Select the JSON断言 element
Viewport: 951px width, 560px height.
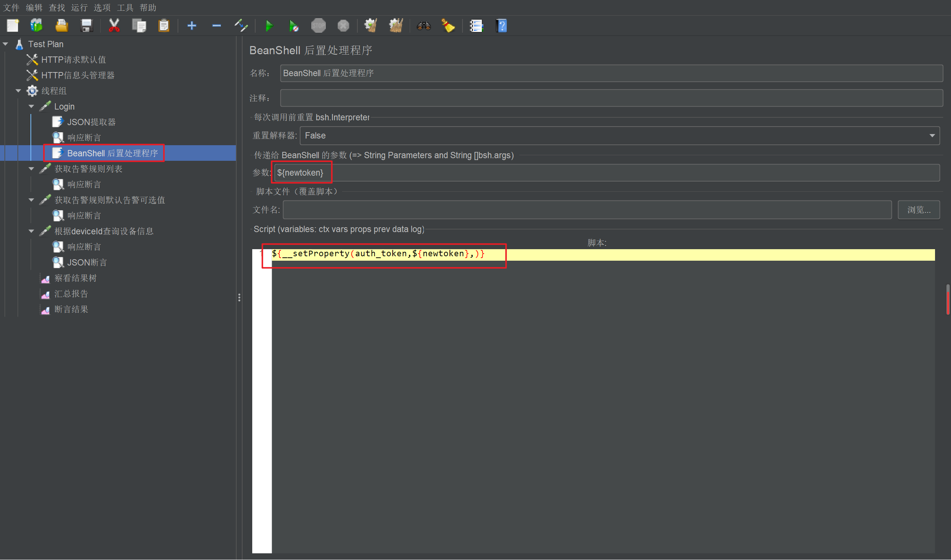pos(87,263)
